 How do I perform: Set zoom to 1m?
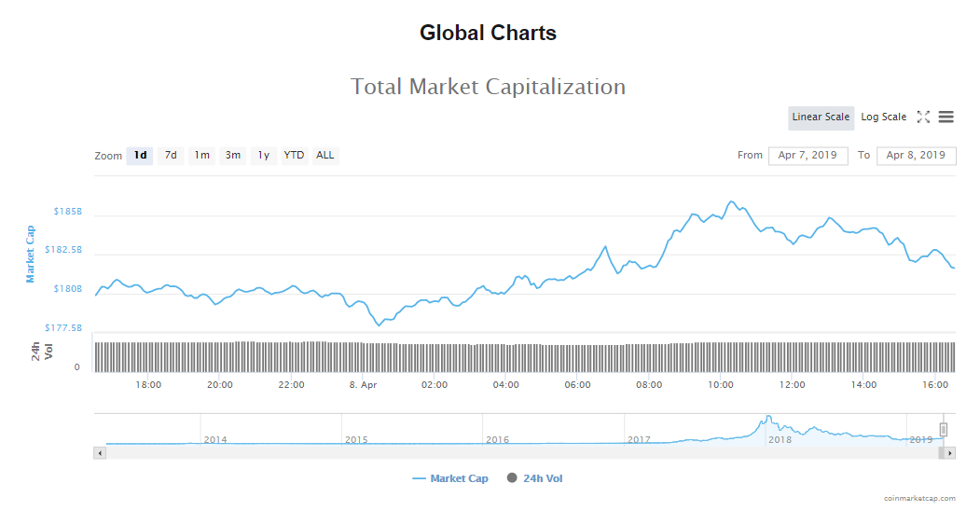201,156
